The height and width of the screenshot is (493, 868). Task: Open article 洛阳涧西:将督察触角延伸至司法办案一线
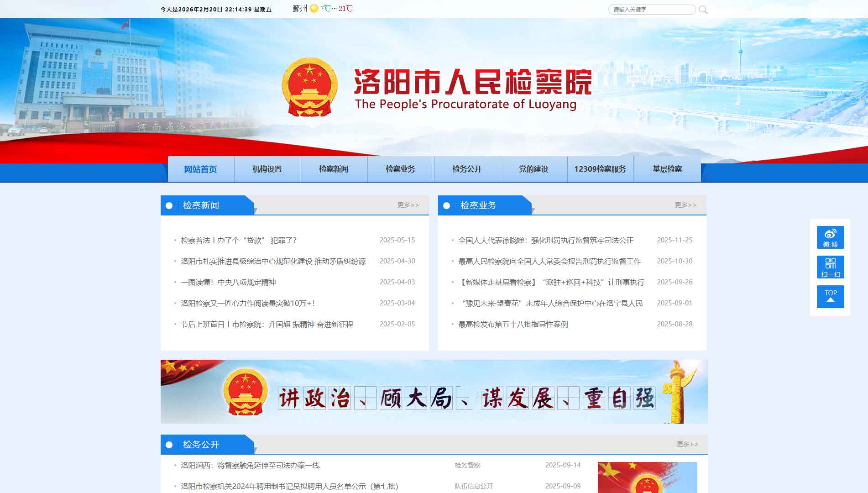(x=250, y=465)
